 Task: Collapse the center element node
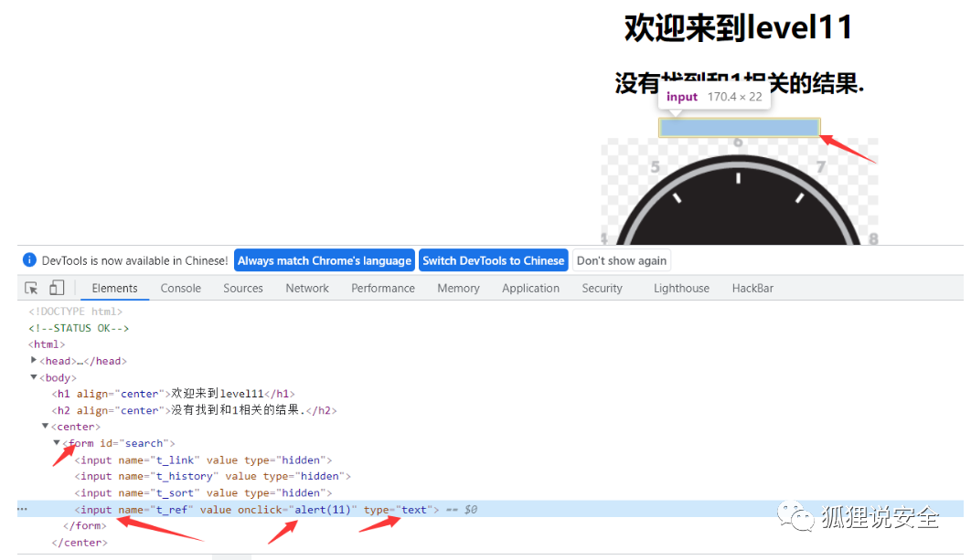click(46, 426)
